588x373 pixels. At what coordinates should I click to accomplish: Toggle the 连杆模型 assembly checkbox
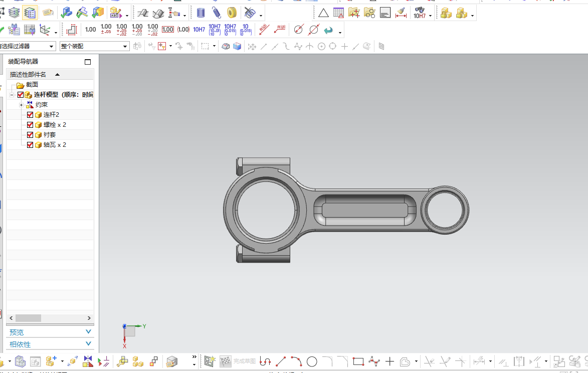click(x=21, y=95)
